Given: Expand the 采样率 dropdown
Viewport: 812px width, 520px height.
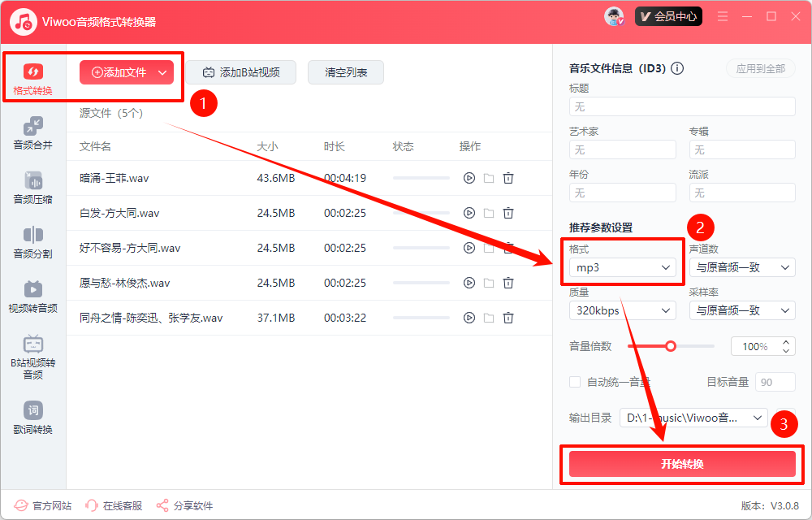Looking at the screenshot, I should pyautogui.click(x=742, y=310).
